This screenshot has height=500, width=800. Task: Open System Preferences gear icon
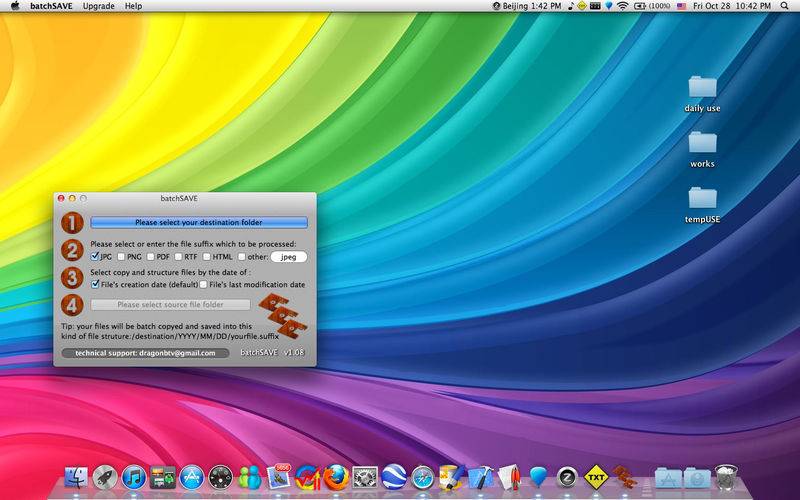[365, 478]
